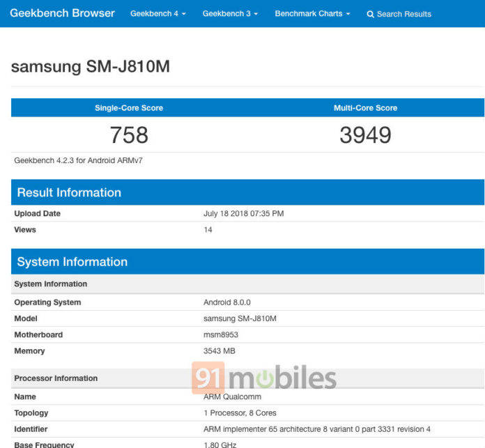Click the Operating System label
This screenshot has width=485, height=448.
(x=47, y=302)
